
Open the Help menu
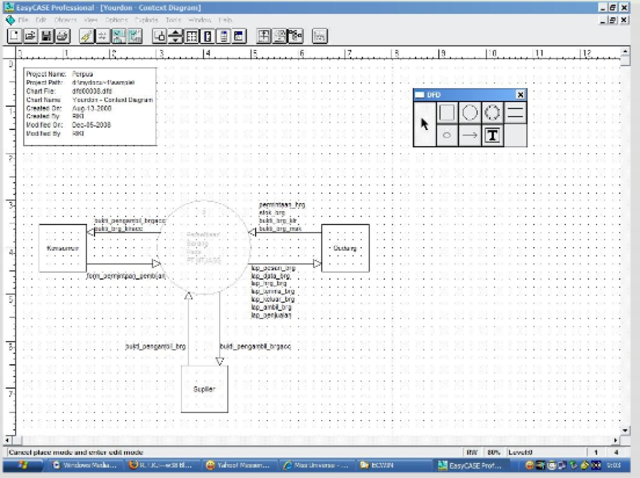(225, 20)
